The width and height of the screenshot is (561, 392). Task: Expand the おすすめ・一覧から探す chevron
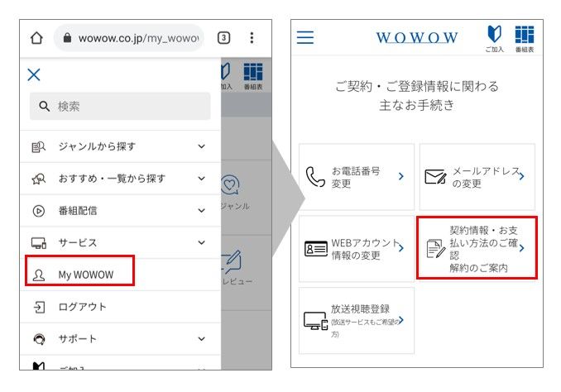(201, 179)
